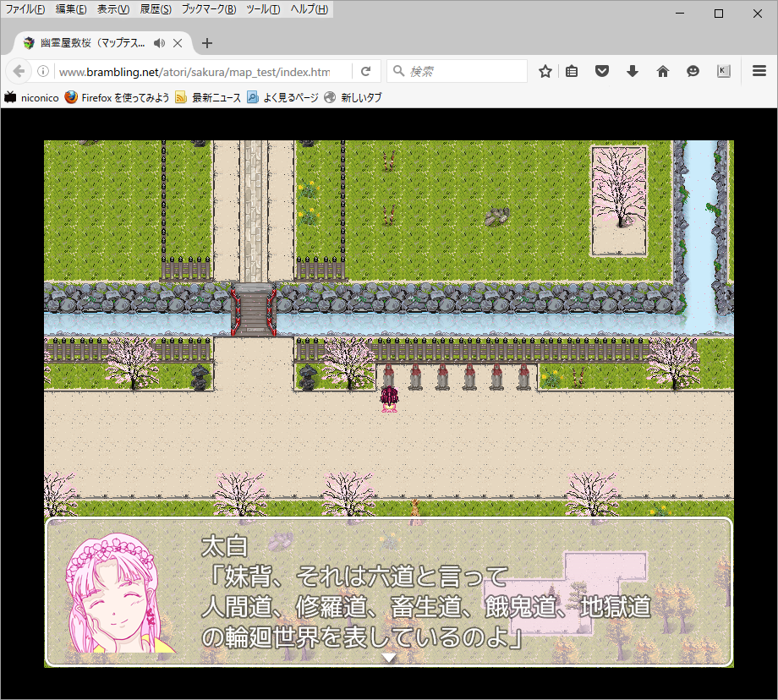
Task: Open the ブックマーク(B) menu
Action: (208, 9)
